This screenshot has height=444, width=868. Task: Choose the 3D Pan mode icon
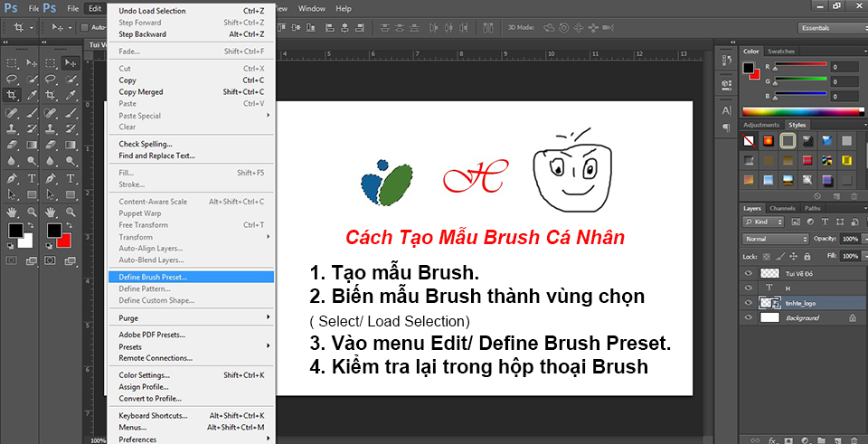579,27
